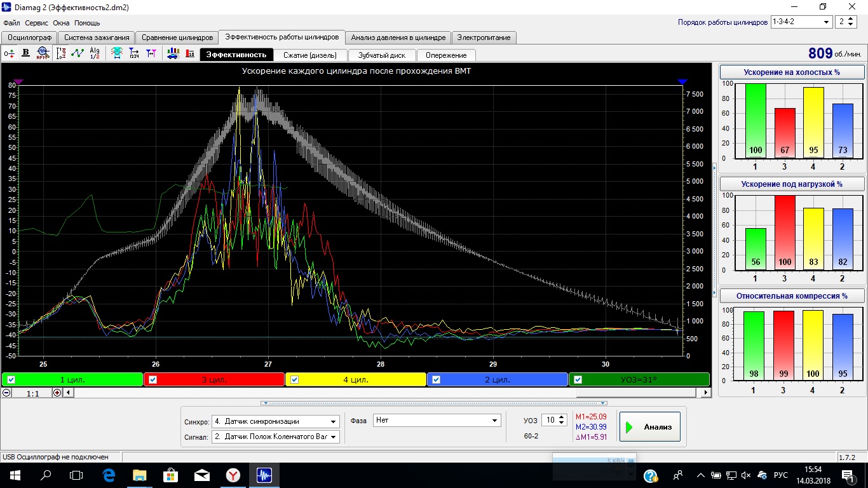The image size is (868, 488).
Task: Click the blue help question mark tray icon
Action: point(650,475)
